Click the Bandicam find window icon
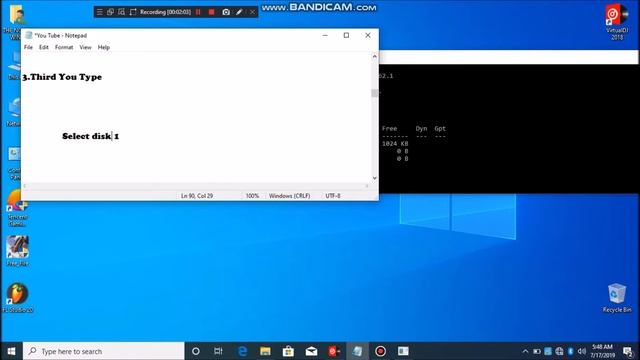This screenshot has height=360, width=640. [x=121, y=12]
